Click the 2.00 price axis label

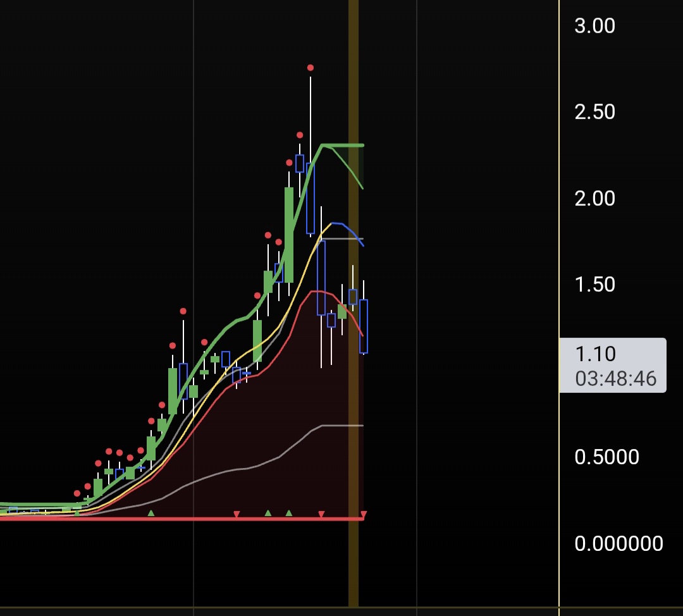pyautogui.click(x=594, y=198)
